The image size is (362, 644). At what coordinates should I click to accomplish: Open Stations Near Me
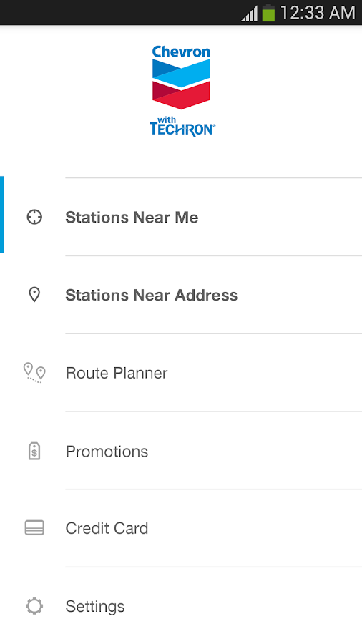coord(181,217)
